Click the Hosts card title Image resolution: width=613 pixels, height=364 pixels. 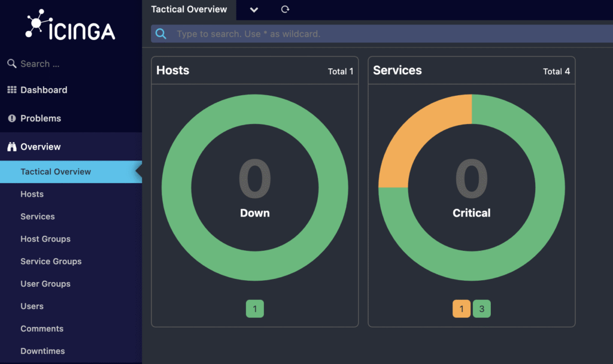click(173, 71)
